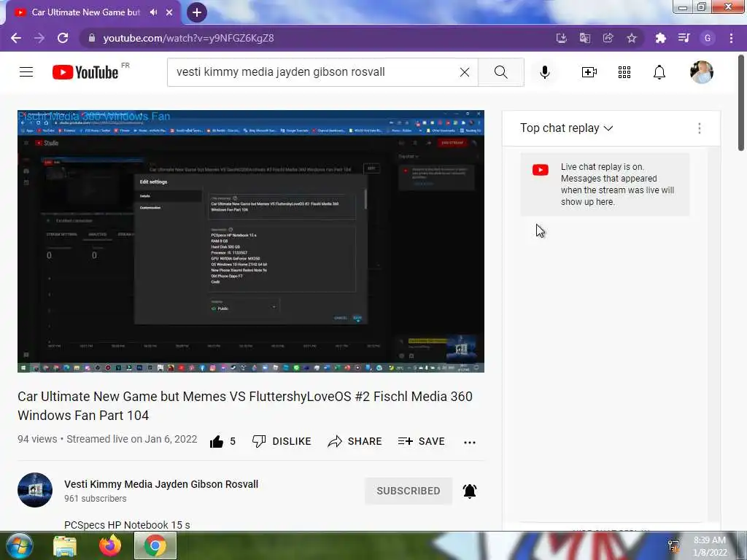Click the SUBSCRIBED button
This screenshot has width=747, height=560.
(x=409, y=491)
